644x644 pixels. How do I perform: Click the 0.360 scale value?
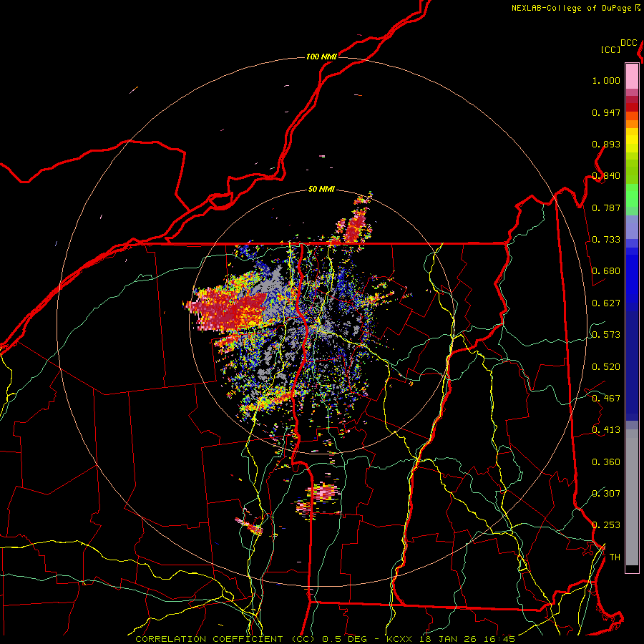[x=606, y=462]
